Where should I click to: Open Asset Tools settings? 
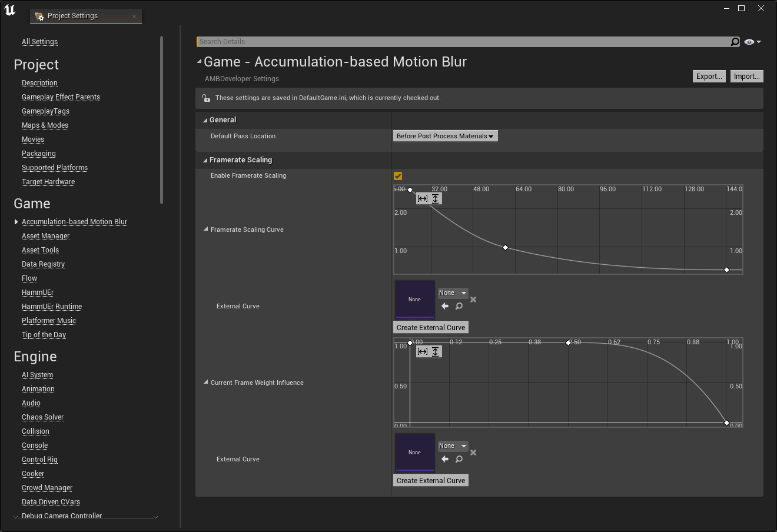40,250
